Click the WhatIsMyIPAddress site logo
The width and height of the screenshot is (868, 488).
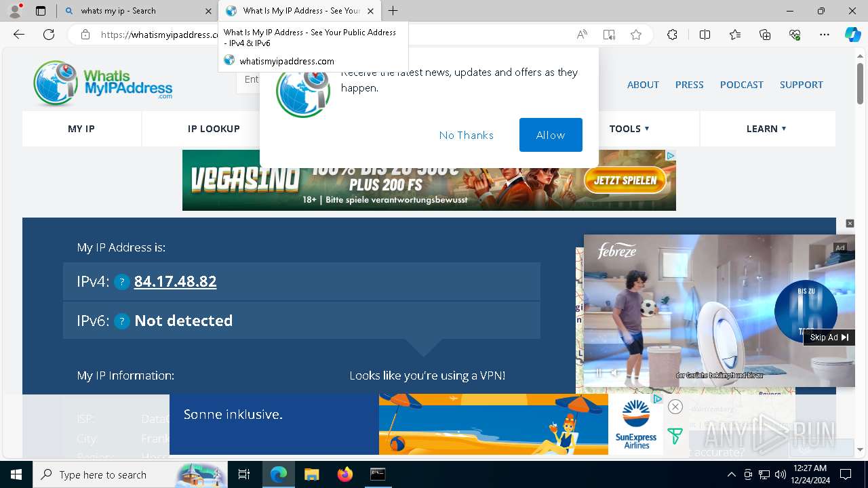(103, 84)
